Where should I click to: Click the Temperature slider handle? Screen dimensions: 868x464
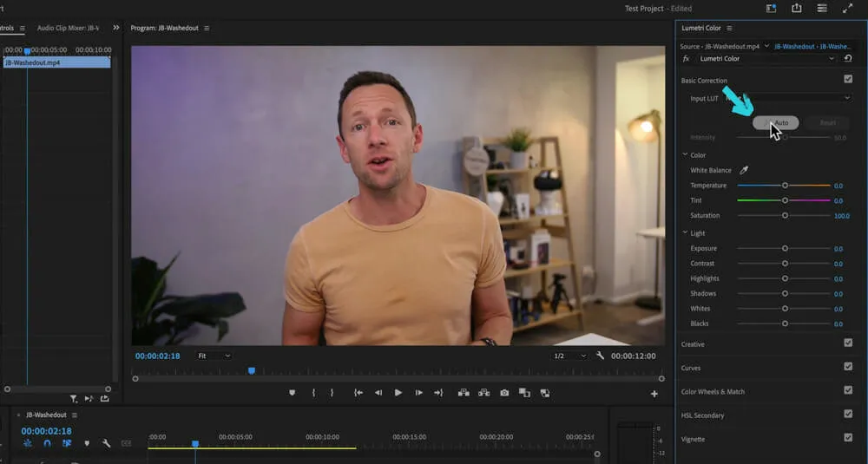click(x=785, y=186)
